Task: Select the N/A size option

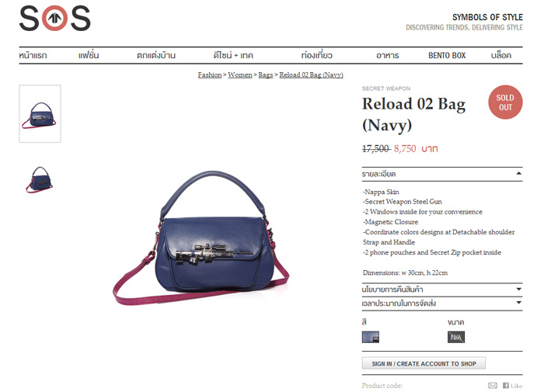Action: [456, 337]
